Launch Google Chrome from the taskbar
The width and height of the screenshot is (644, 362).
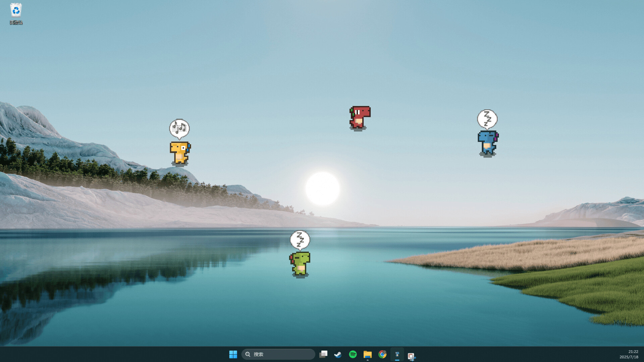(382, 354)
